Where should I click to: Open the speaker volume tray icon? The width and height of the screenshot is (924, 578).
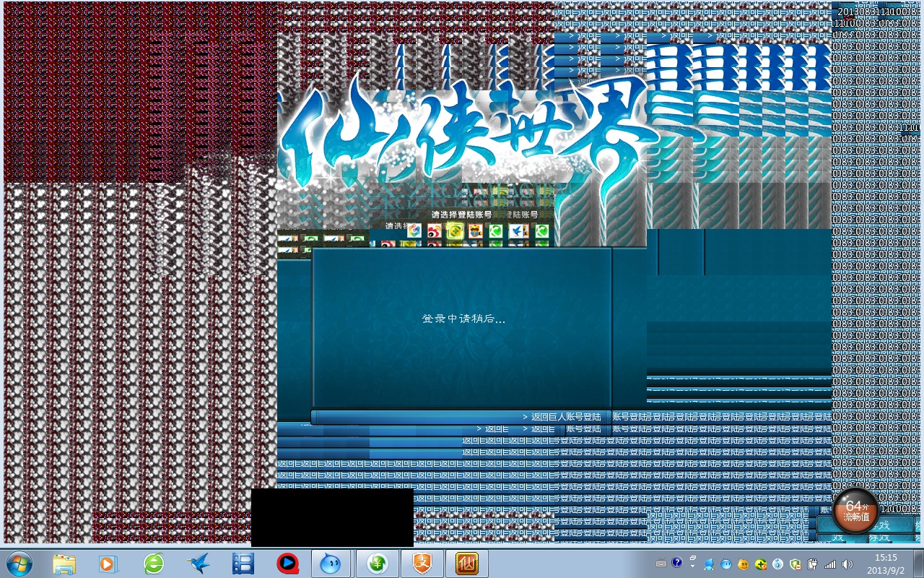coord(847,564)
